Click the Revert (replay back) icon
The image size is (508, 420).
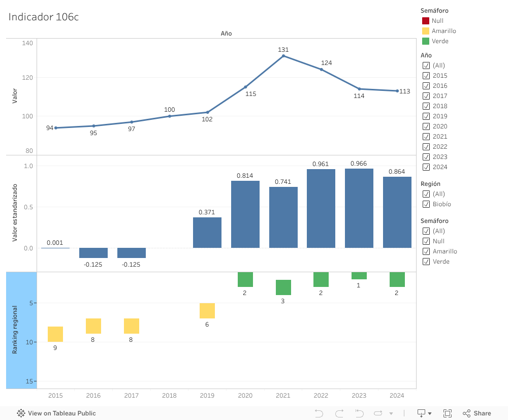click(x=359, y=413)
